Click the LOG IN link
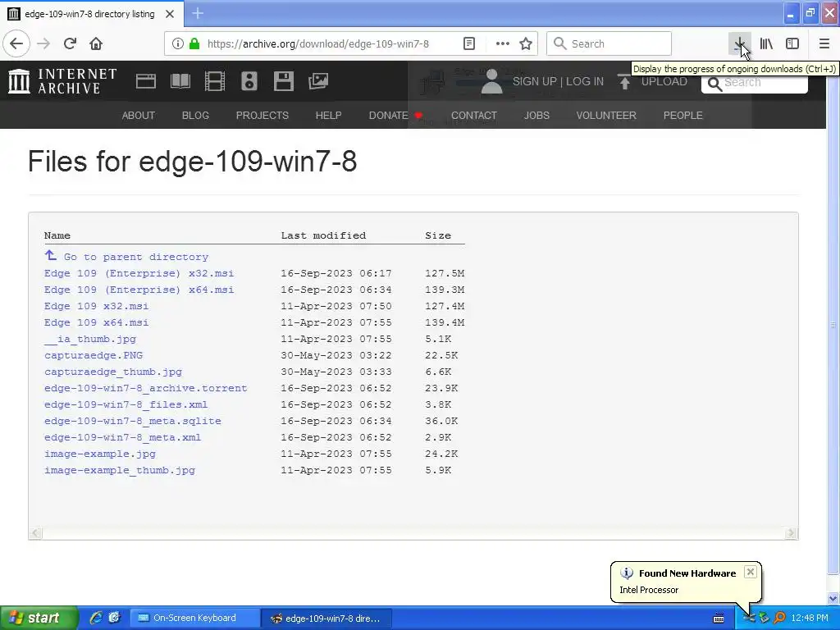This screenshot has width=840, height=630. tap(584, 81)
